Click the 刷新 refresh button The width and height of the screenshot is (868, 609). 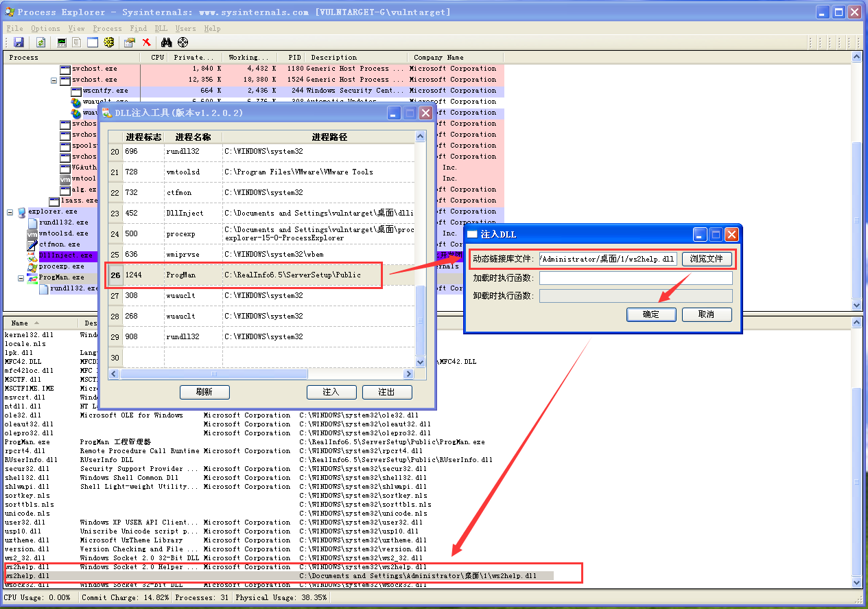tap(204, 392)
